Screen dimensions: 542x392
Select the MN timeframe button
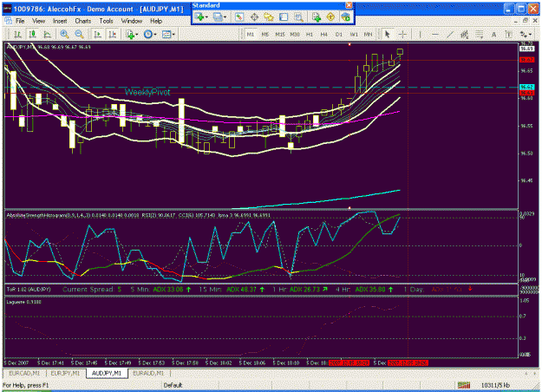tap(369, 34)
